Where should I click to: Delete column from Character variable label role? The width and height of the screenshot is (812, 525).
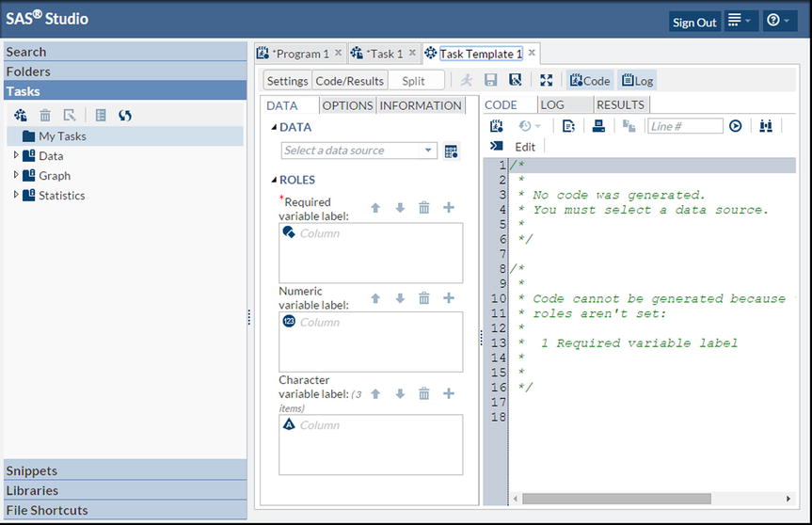424,393
